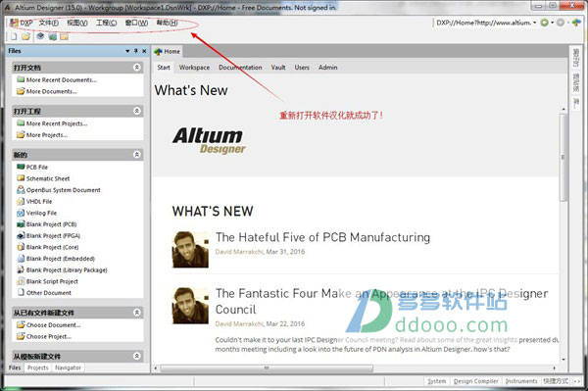Click the System button in status bar
This screenshot has width=588, height=391.
click(x=437, y=381)
